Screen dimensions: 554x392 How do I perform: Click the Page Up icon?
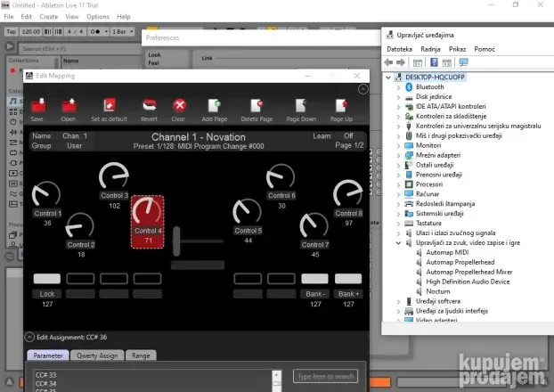click(341, 105)
